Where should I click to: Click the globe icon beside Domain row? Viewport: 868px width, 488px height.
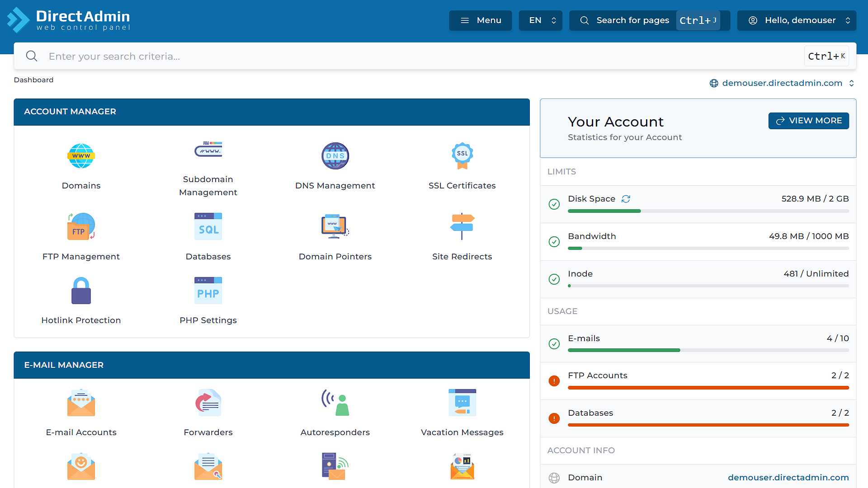click(x=554, y=478)
